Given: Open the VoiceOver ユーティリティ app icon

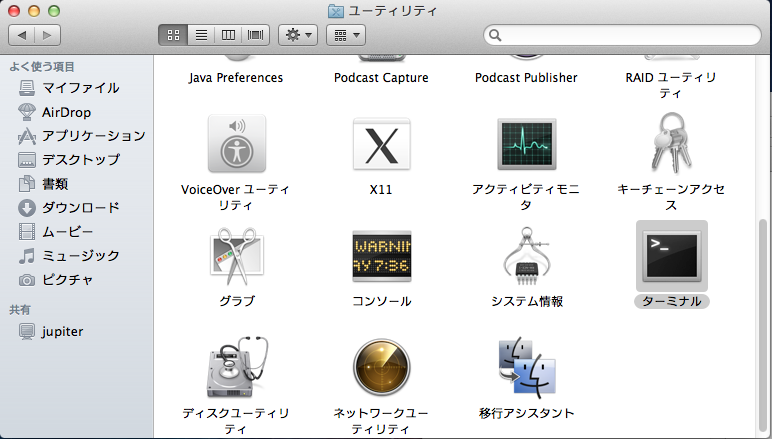Looking at the screenshot, I should 237,144.
